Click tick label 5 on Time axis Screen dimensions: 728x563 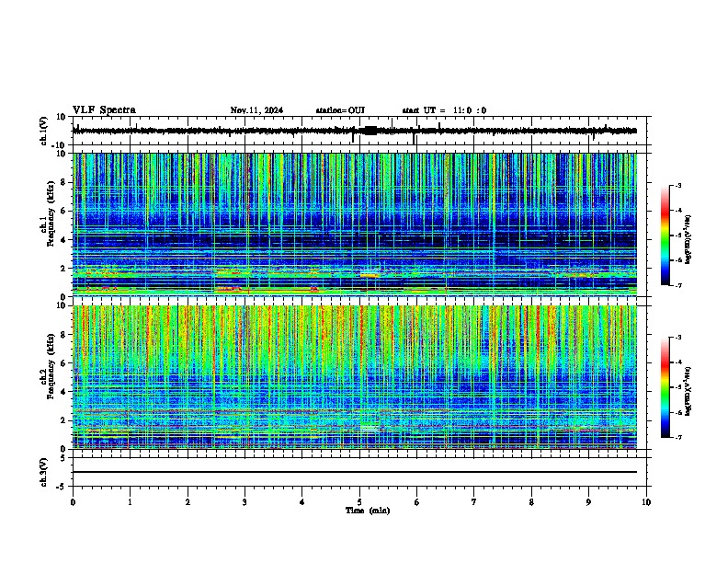pyautogui.click(x=359, y=502)
